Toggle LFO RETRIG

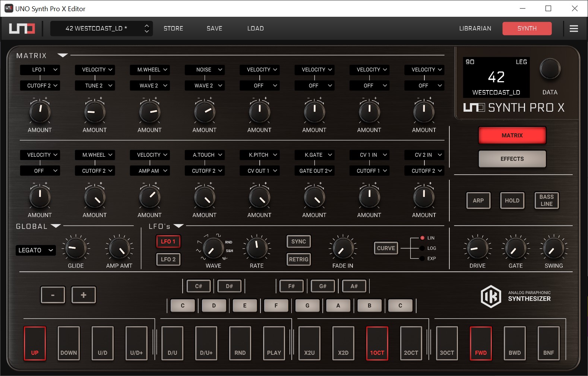coord(298,259)
